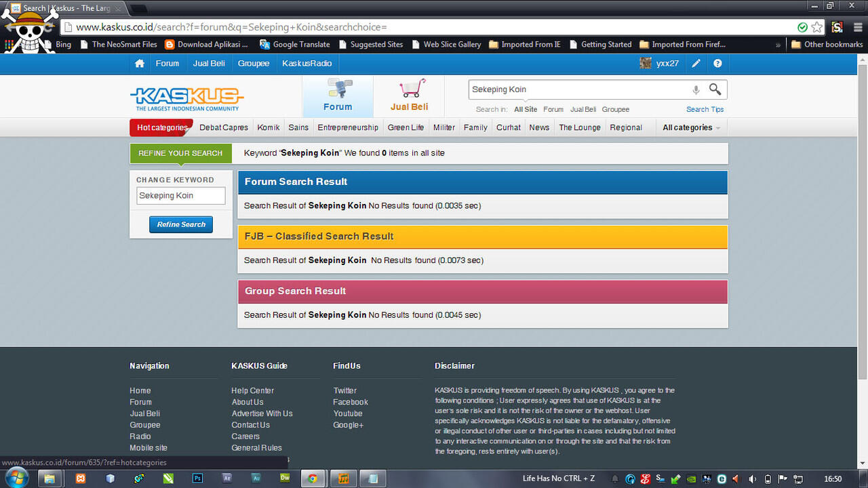
Task: Open KaskusRadio in top navigation
Action: [x=307, y=63]
